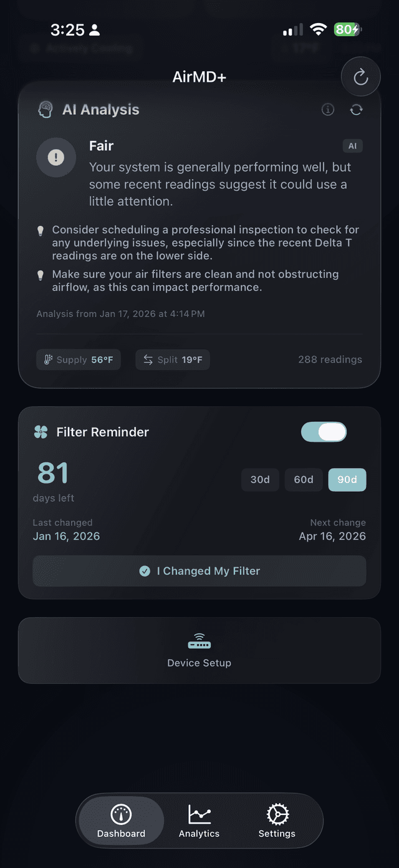This screenshot has height=868, width=399.
Task: Refresh the AI Analysis with its refresh icon
Action: click(x=356, y=109)
